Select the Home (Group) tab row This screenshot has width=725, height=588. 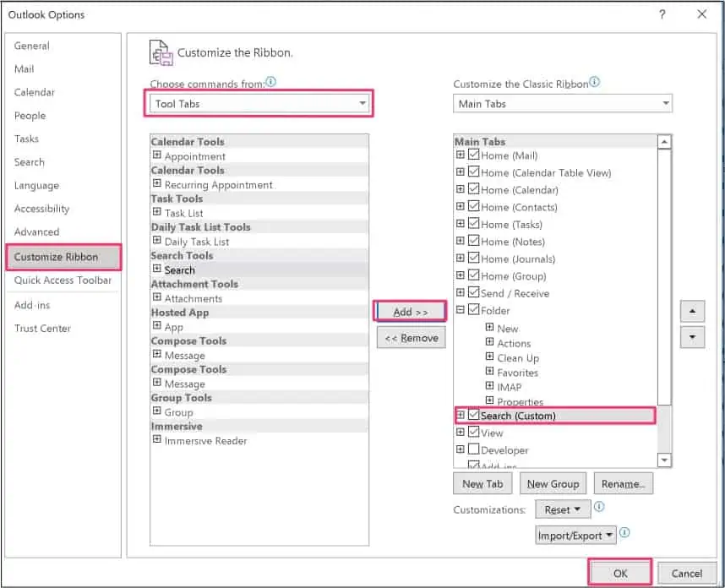tap(513, 276)
